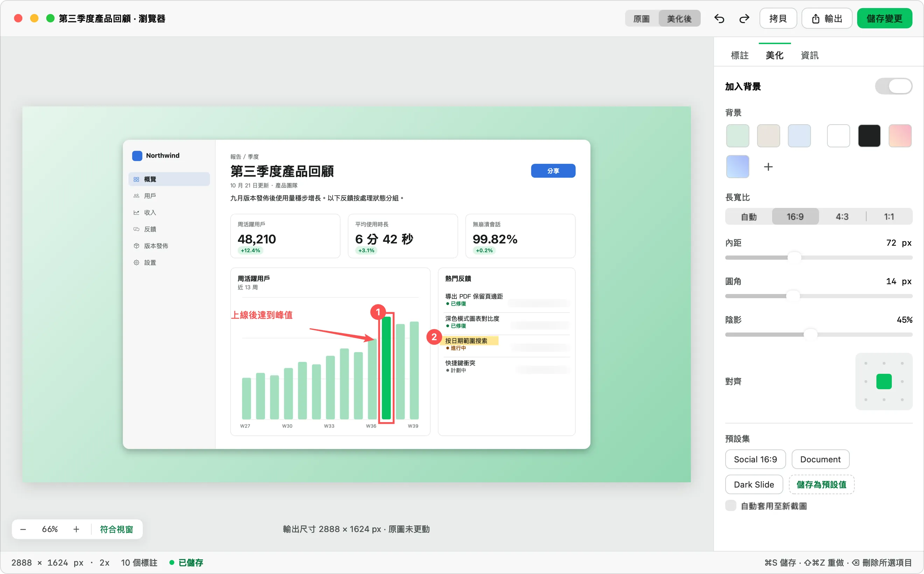Set aspect ratio to 4:3
Viewport: 924px width, 574px height.
[x=842, y=217]
